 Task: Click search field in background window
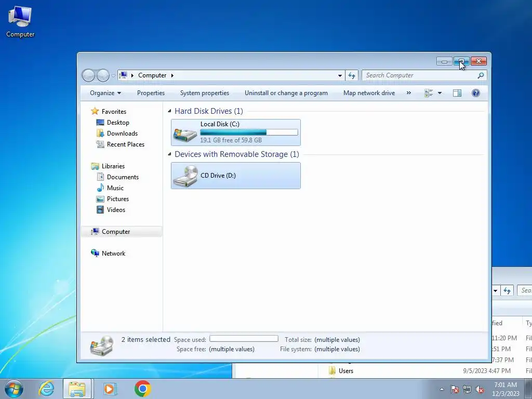pos(525,290)
